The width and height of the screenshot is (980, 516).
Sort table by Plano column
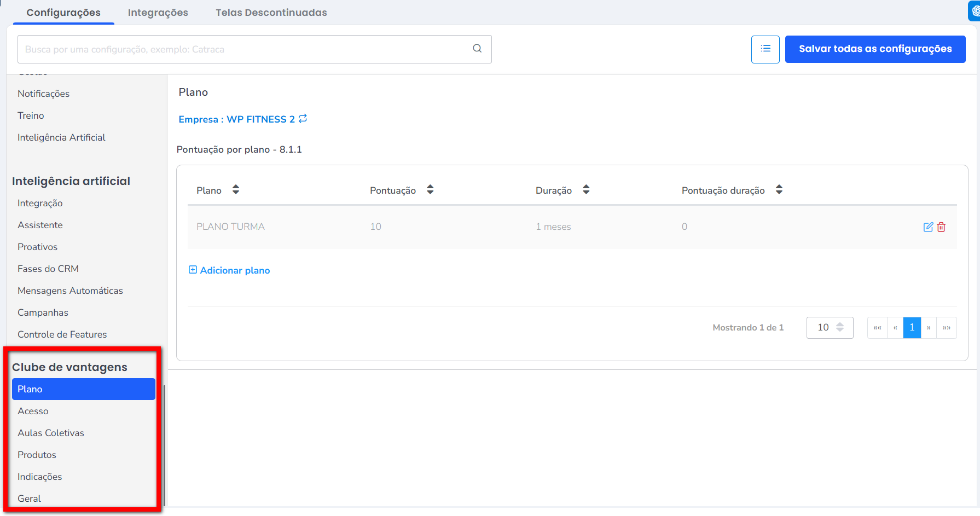point(236,190)
